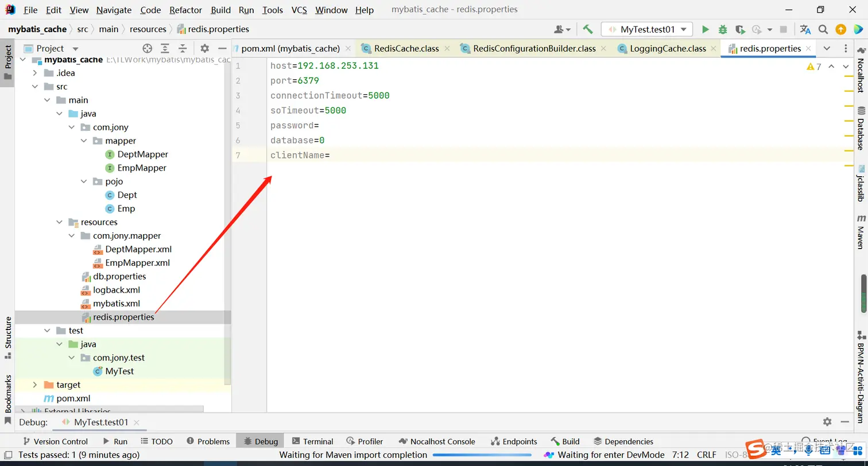
Task: Click the orange update arrow icon
Action: coord(840,29)
